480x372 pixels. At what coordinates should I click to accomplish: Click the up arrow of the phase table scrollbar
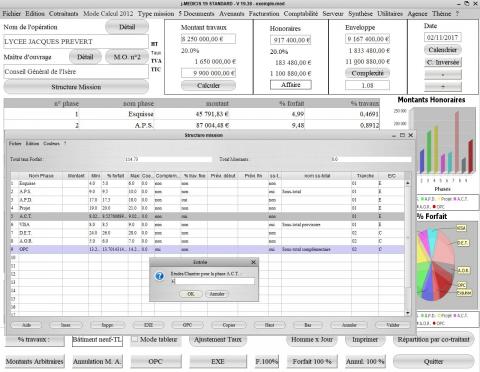[x=408, y=183]
